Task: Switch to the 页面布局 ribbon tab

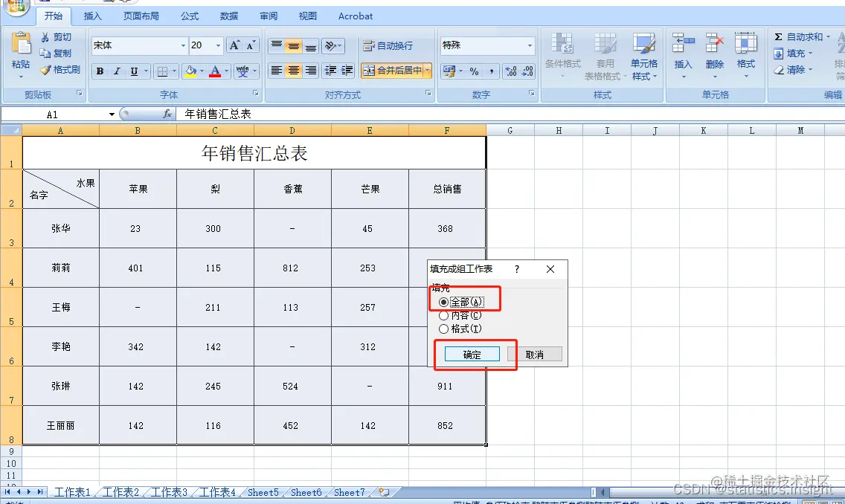Action: click(x=141, y=16)
